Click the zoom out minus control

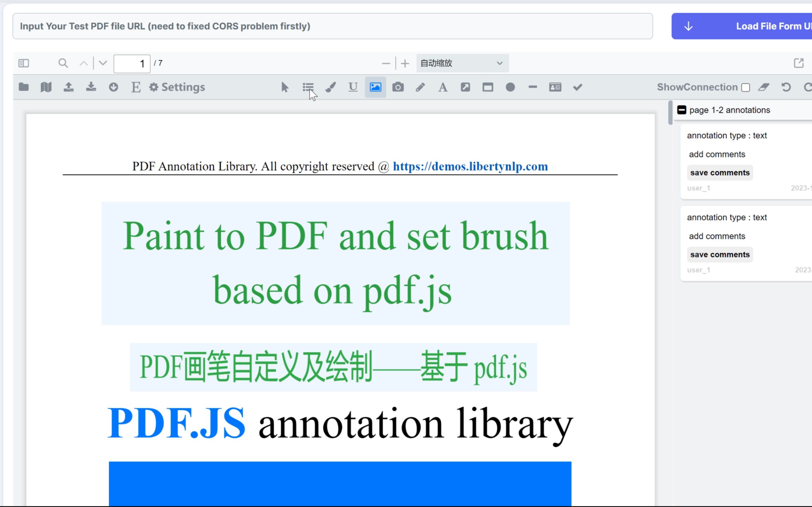point(386,63)
